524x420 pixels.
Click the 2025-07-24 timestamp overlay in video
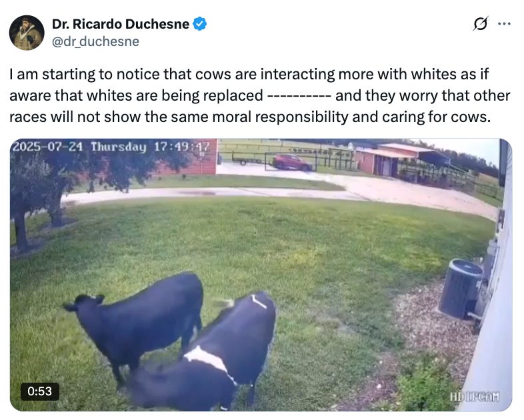click(x=111, y=147)
